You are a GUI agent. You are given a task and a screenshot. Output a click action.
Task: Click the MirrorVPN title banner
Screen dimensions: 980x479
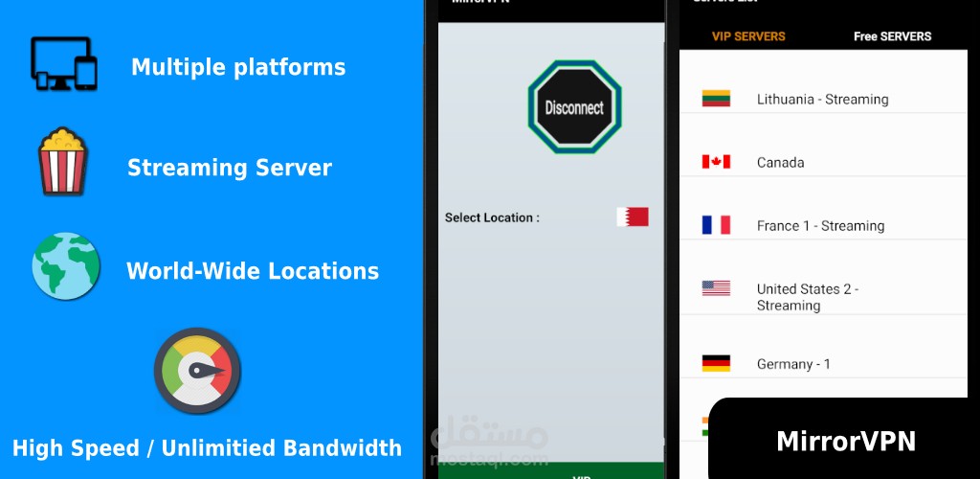(x=846, y=441)
